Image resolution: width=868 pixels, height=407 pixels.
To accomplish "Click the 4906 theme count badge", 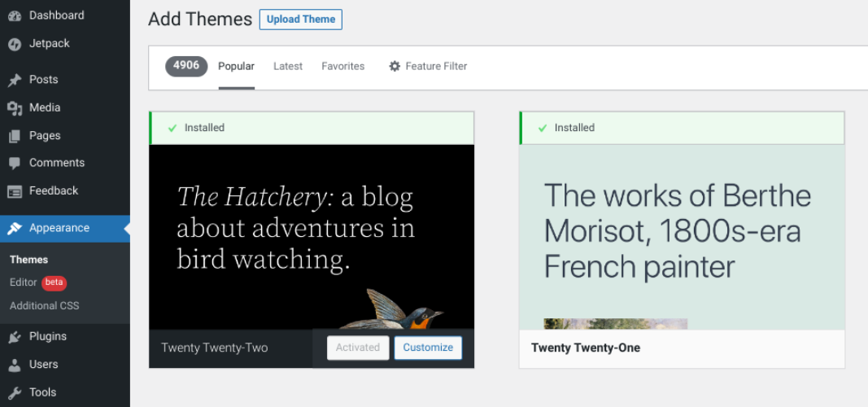I will tap(186, 66).
